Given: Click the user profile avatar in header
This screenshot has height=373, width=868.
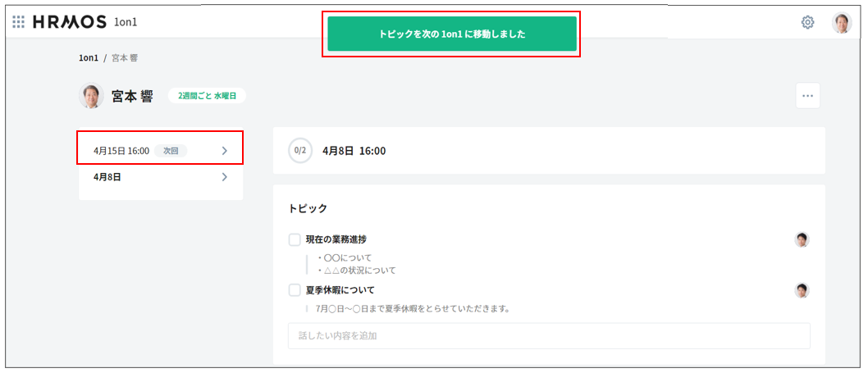Looking at the screenshot, I should (x=842, y=22).
